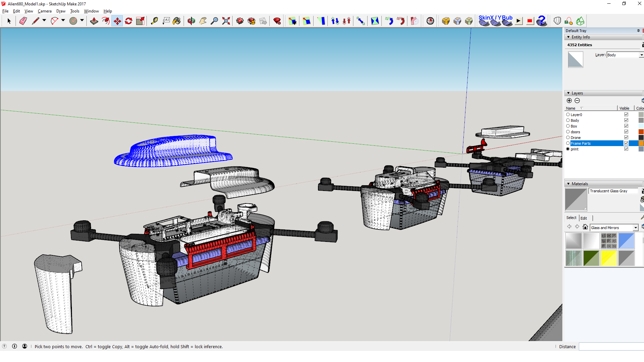
Task: Select the yellow translucent glass swatch
Action: pos(609,258)
